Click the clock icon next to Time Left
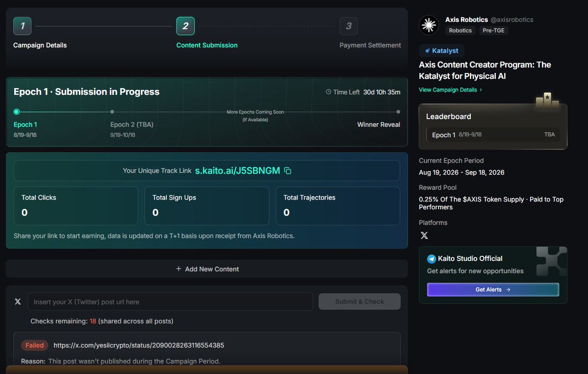Viewport: 588px width, 374px height. pyautogui.click(x=328, y=92)
